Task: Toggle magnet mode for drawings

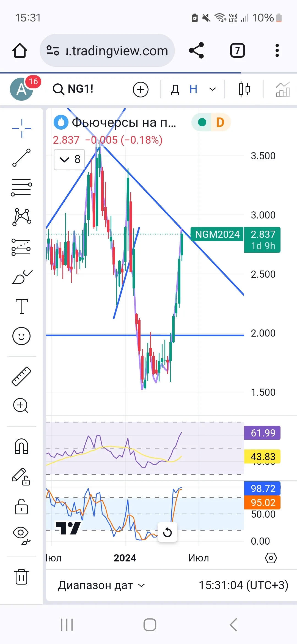Action: [x=21, y=446]
